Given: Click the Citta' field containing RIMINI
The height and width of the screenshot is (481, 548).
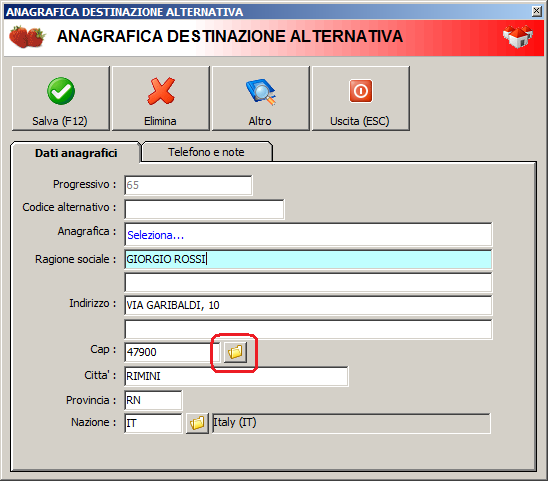Looking at the screenshot, I should 236,376.
